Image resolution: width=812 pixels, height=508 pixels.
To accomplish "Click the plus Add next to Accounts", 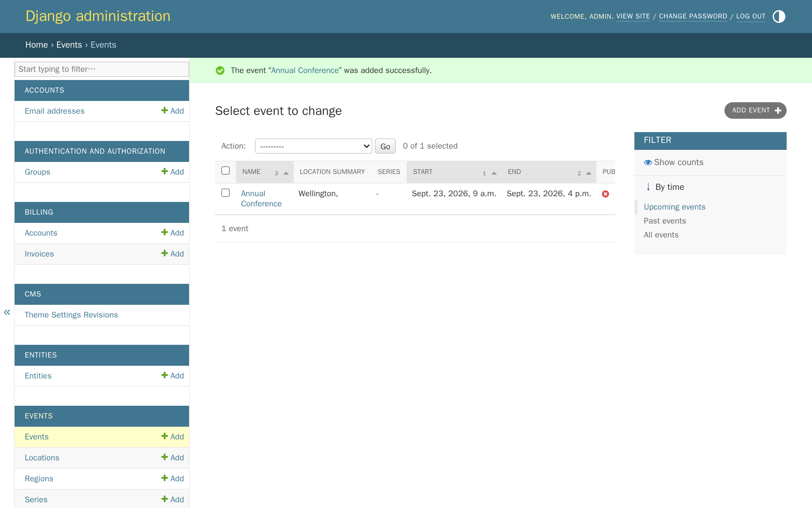I will click(173, 233).
